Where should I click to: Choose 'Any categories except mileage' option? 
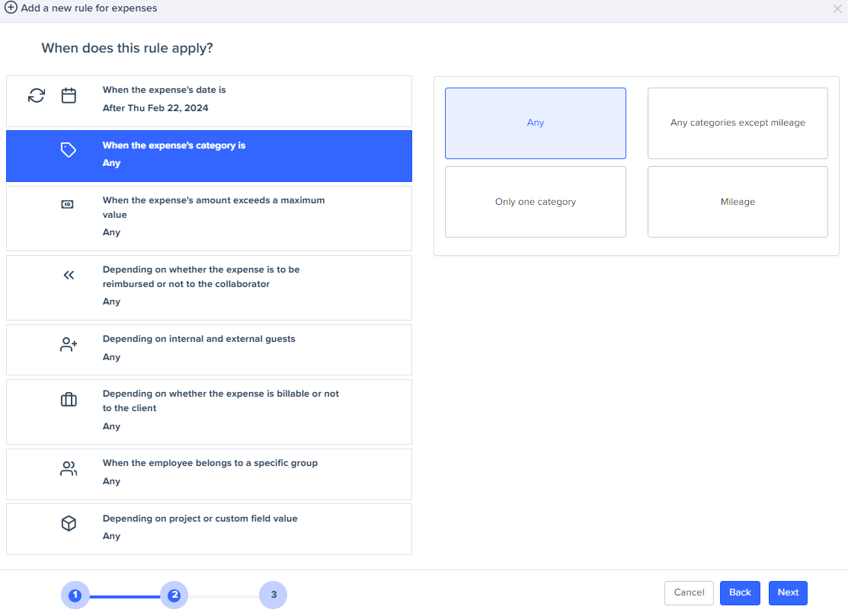(738, 123)
